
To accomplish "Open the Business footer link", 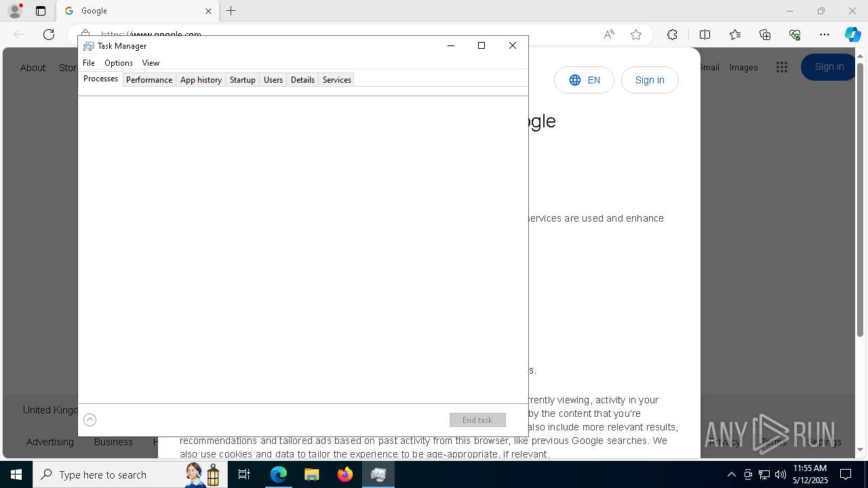I will pyautogui.click(x=113, y=442).
